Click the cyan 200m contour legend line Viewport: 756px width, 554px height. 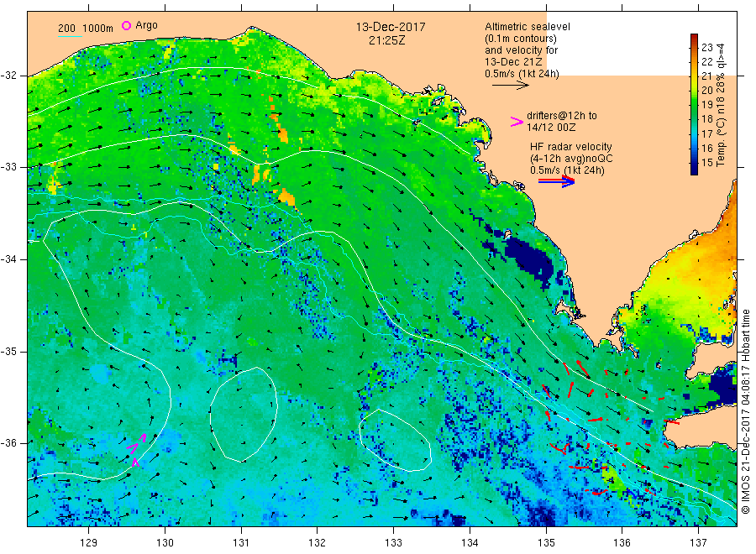(x=70, y=36)
